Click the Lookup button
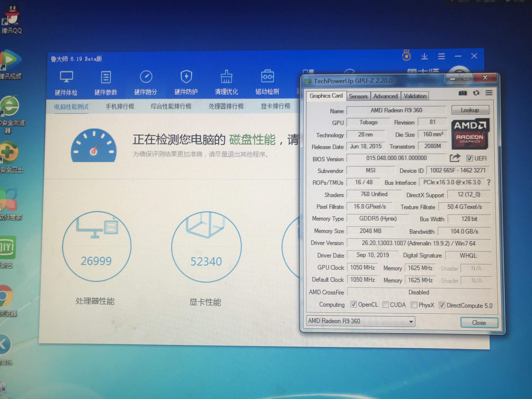Viewport: 532px width, 399px height. click(x=470, y=110)
